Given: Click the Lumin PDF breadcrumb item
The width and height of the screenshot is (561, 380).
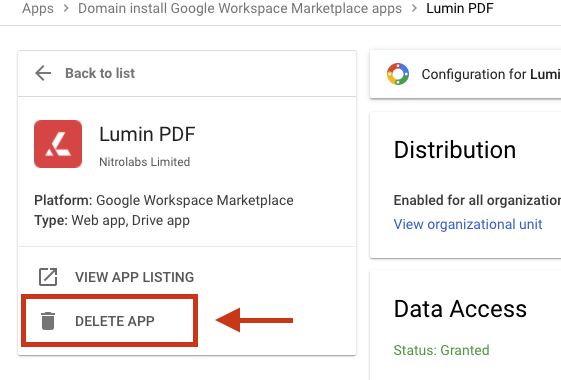Looking at the screenshot, I should (460, 8).
